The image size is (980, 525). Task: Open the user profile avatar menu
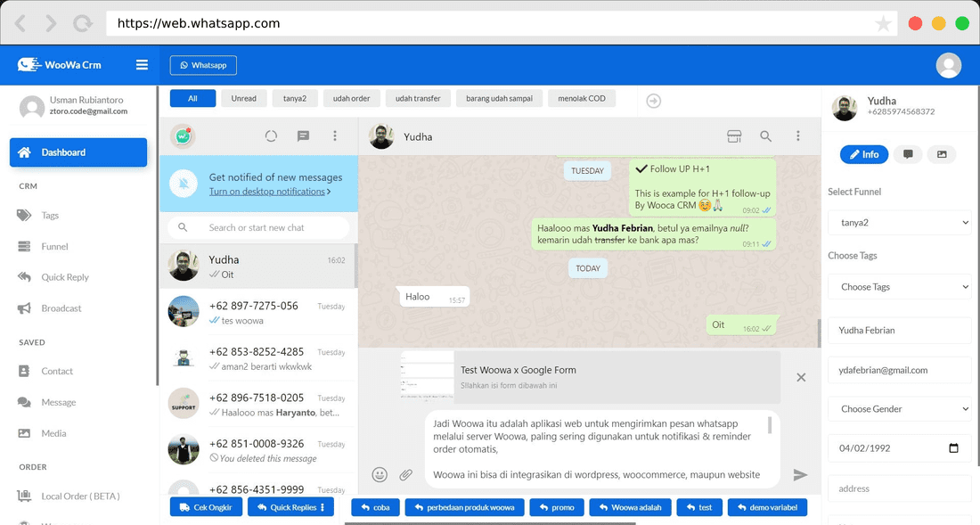click(x=948, y=65)
